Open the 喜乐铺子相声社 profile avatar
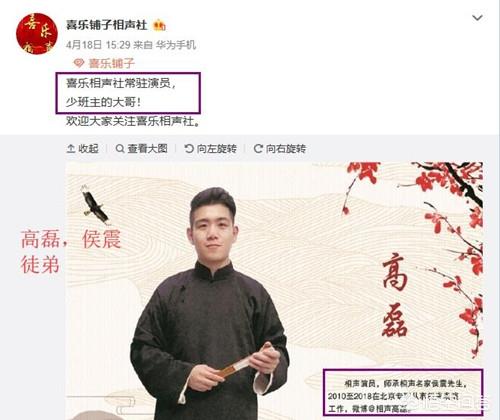 pos(37,33)
